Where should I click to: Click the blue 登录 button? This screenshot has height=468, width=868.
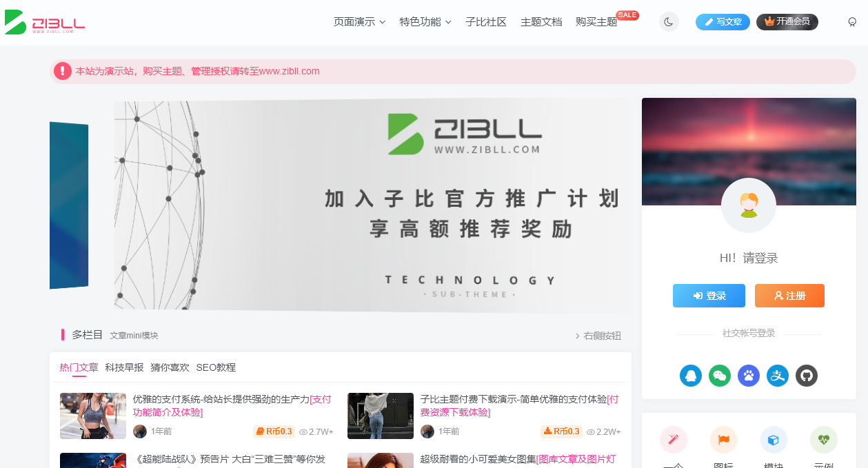point(709,296)
